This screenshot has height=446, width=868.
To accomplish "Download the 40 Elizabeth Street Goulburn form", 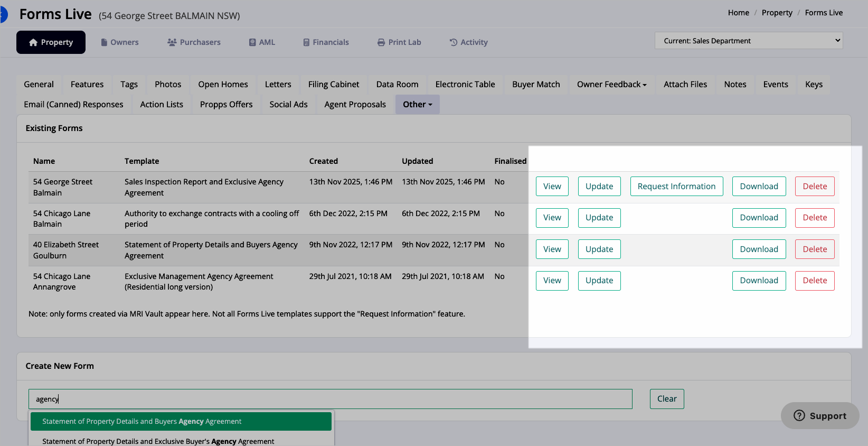I will (759, 249).
